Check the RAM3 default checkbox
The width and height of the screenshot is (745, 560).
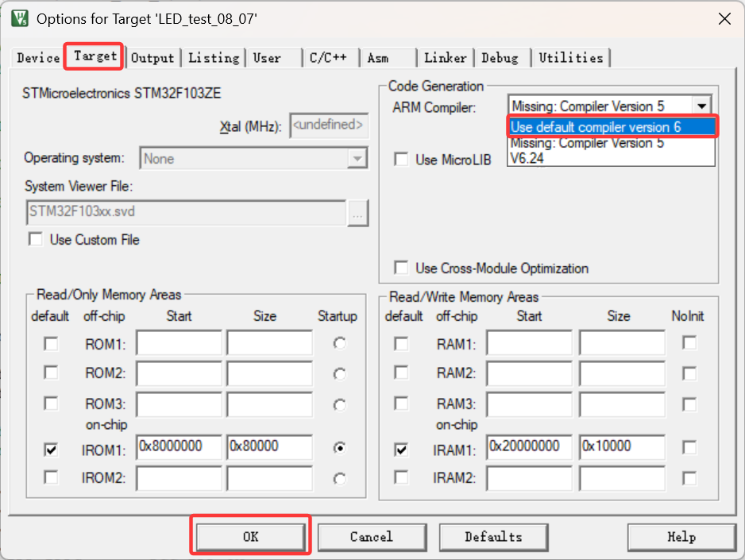(x=401, y=404)
